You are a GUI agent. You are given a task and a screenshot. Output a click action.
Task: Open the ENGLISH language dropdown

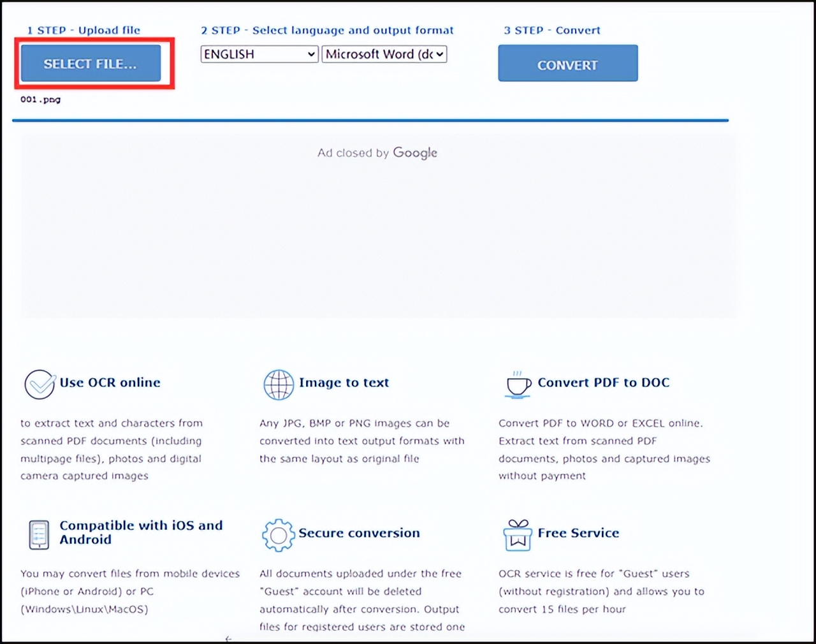[259, 54]
